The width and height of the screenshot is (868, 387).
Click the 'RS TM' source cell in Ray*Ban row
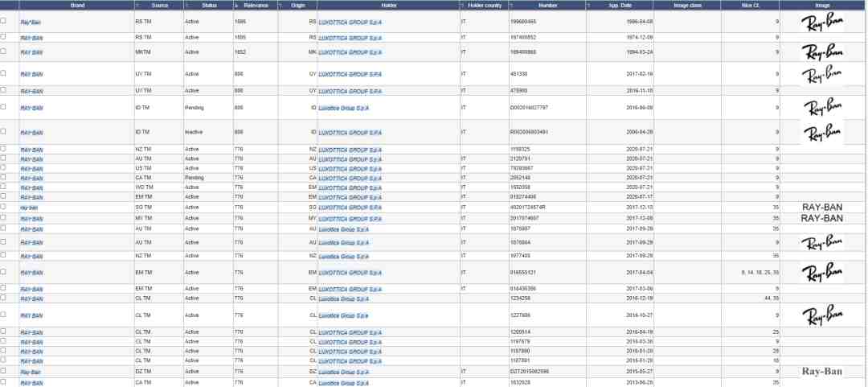[143, 22]
